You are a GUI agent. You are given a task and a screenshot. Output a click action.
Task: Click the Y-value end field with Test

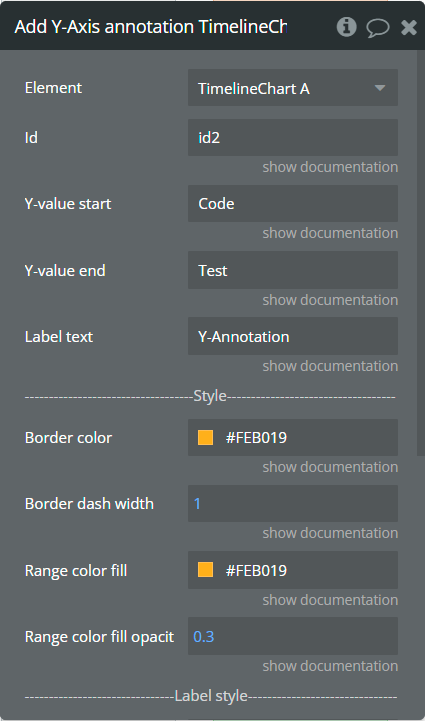[293, 270]
